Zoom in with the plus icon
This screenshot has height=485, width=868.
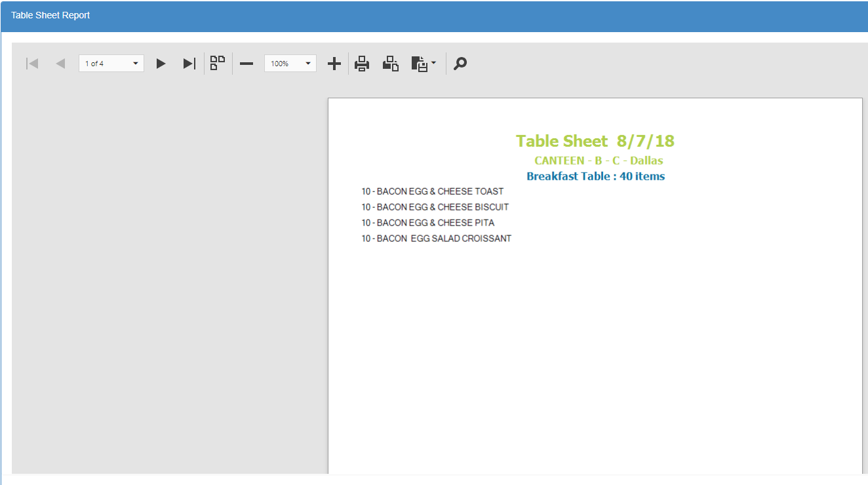pos(334,64)
